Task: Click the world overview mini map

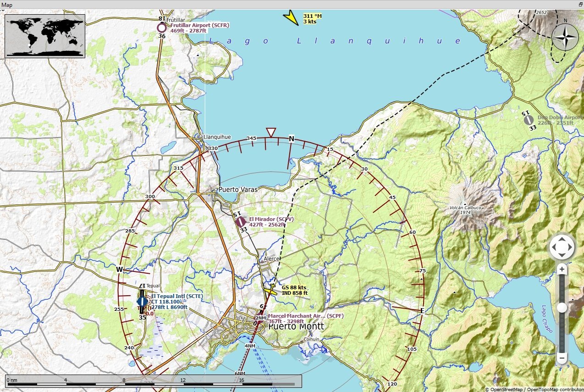Action: [45, 36]
